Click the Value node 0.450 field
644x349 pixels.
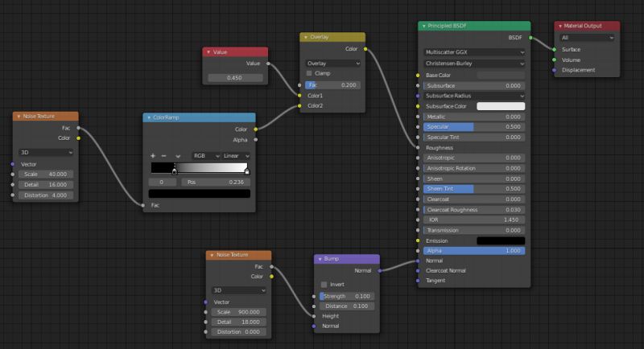tap(235, 77)
